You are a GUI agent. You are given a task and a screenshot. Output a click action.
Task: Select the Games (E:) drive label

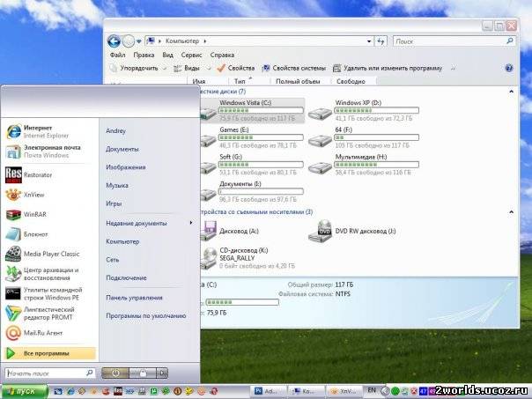tap(233, 129)
